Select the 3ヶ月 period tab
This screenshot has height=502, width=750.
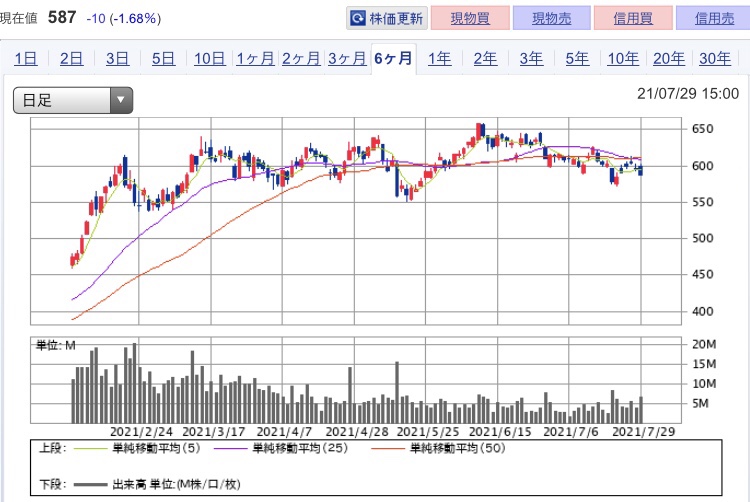347,59
